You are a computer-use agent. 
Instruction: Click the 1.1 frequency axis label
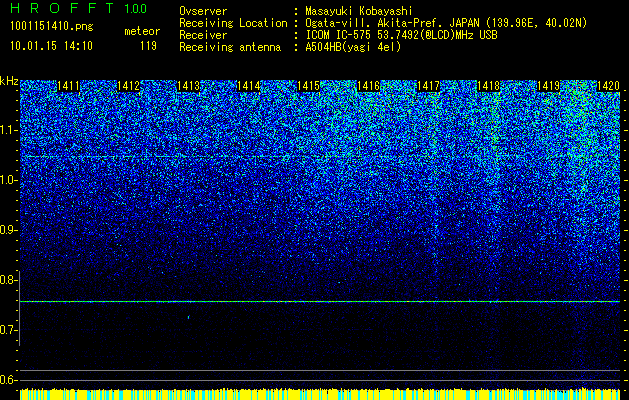(9, 130)
